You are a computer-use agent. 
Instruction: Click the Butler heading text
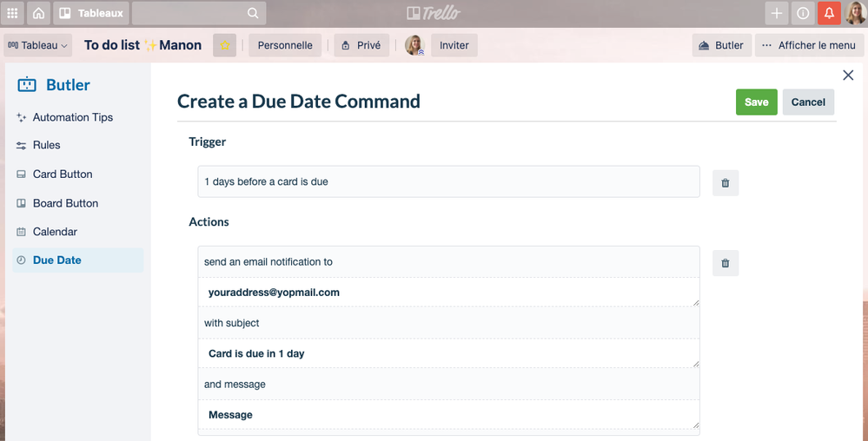point(68,85)
